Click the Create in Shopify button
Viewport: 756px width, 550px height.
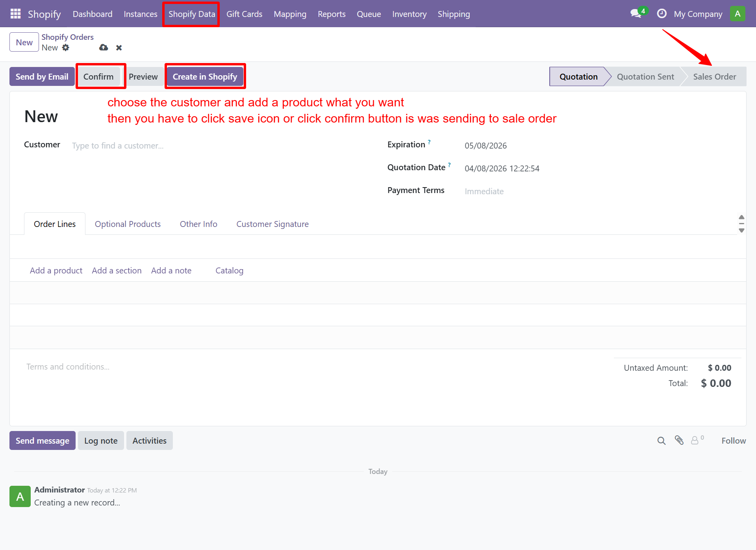205,76
